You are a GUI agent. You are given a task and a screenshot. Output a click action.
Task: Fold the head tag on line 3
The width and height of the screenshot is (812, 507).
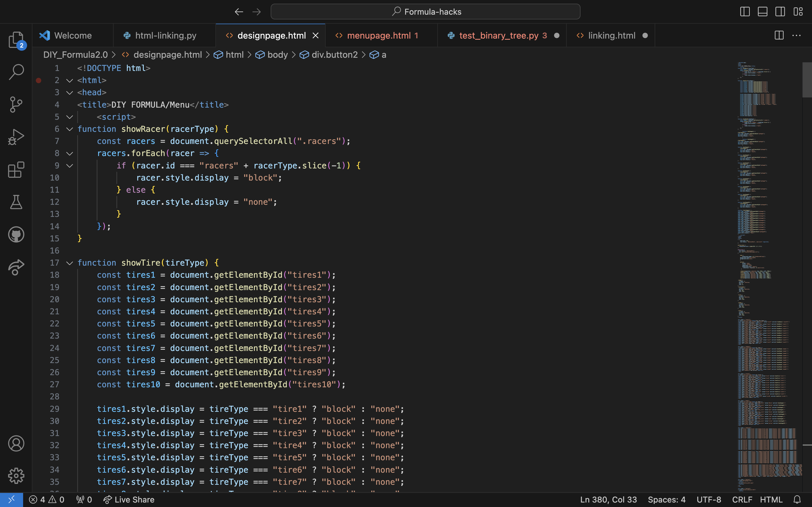(x=69, y=93)
